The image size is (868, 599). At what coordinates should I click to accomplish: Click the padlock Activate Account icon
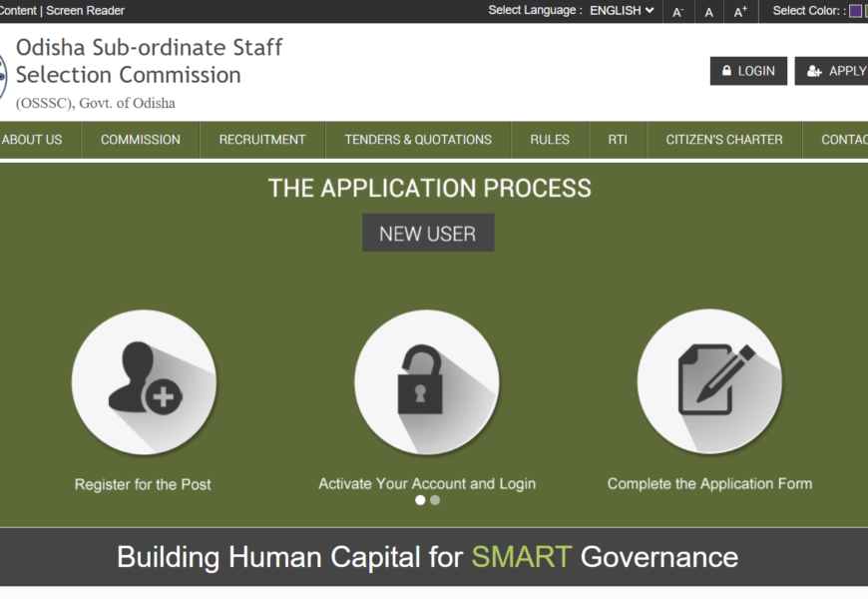click(426, 383)
